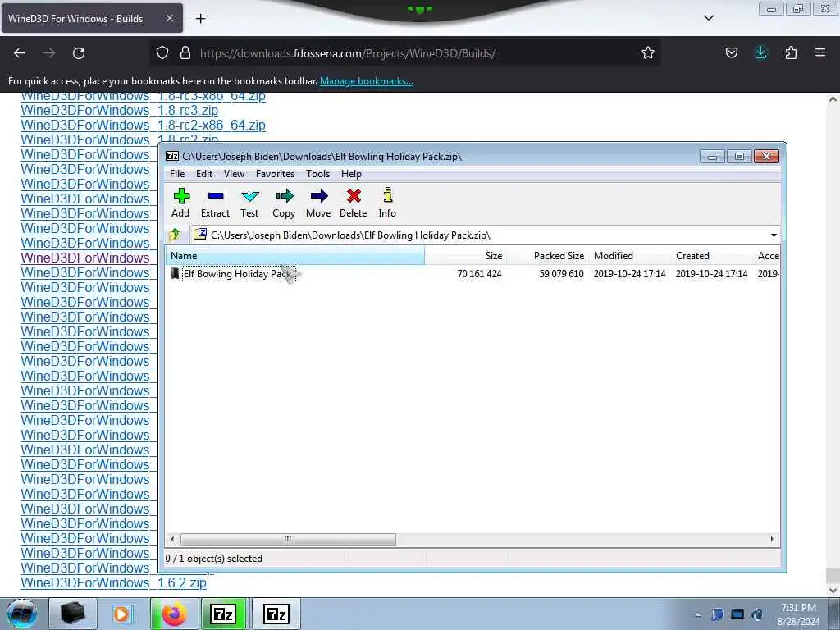The height and width of the screenshot is (630, 840).
Task: Go up one folder level in 7-Zip
Action: click(x=175, y=235)
